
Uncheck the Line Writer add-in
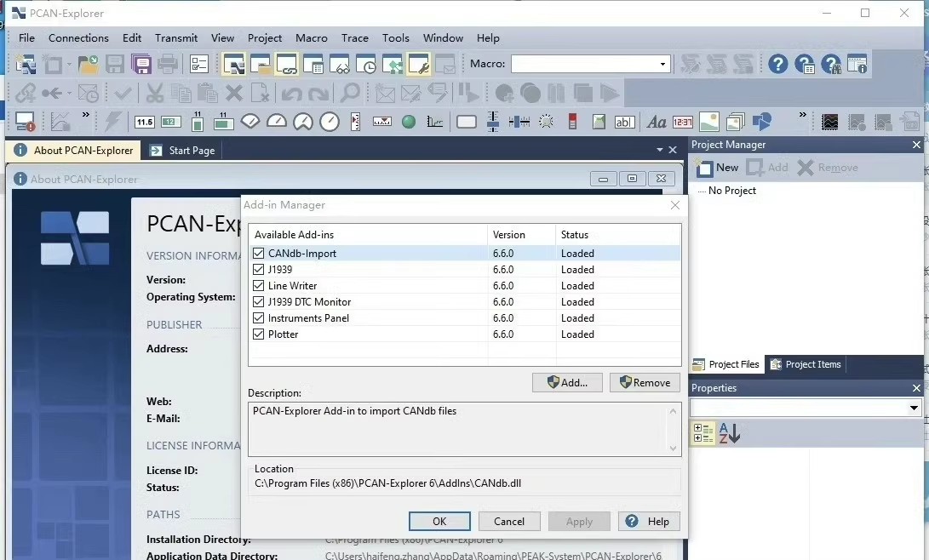click(258, 285)
